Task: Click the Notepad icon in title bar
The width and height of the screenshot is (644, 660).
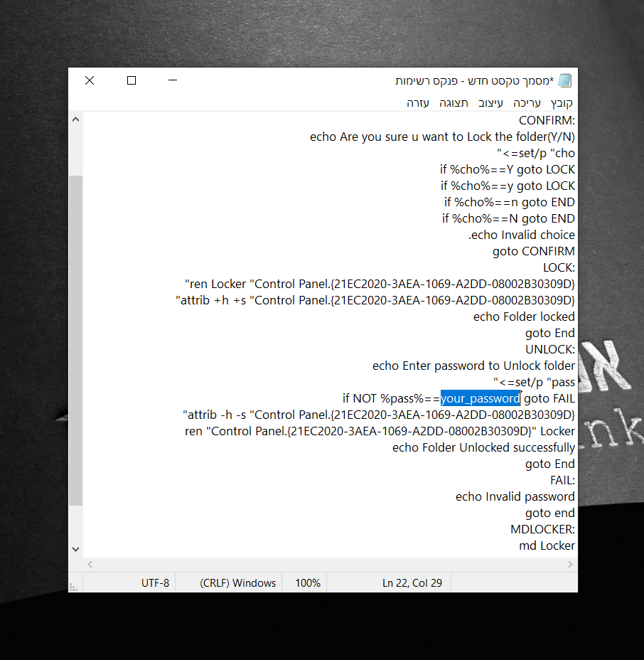Action: (564, 80)
